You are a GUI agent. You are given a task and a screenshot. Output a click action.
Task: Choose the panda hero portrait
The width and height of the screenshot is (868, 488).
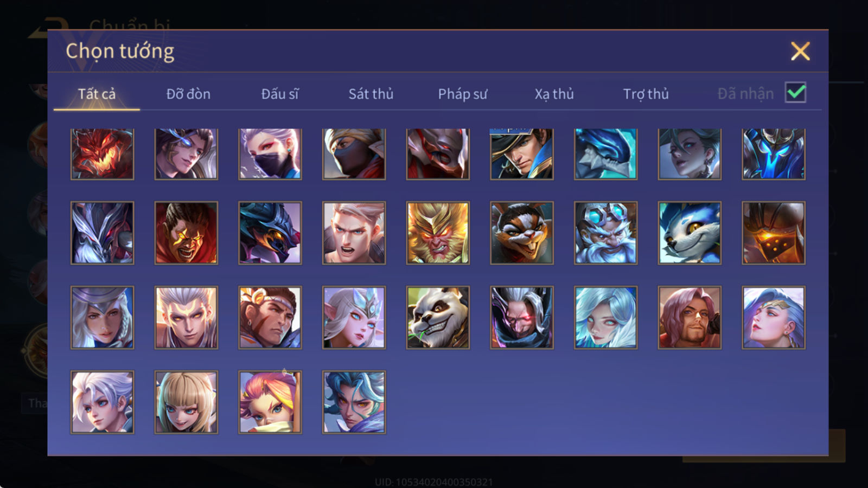point(438,317)
